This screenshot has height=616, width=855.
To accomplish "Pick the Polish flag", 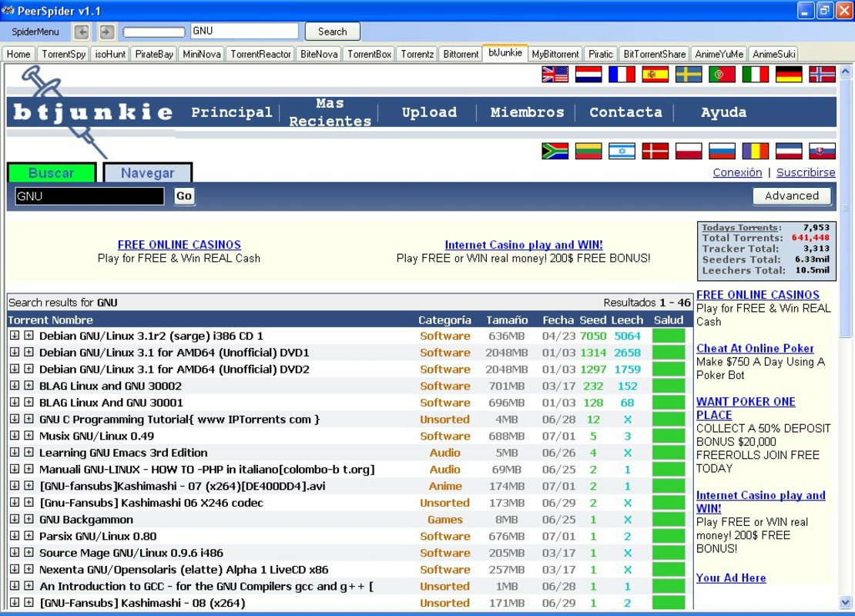I will click(x=688, y=151).
